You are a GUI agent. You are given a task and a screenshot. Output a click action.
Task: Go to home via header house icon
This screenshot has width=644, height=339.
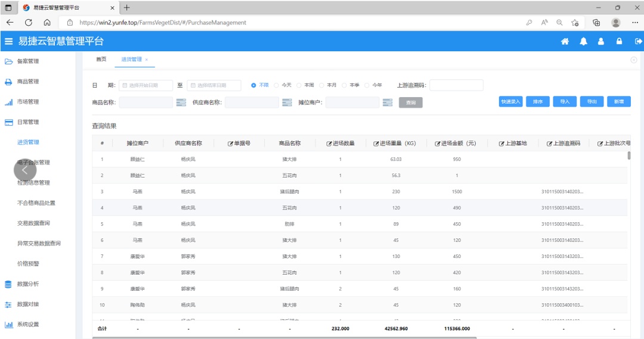tap(565, 42)
